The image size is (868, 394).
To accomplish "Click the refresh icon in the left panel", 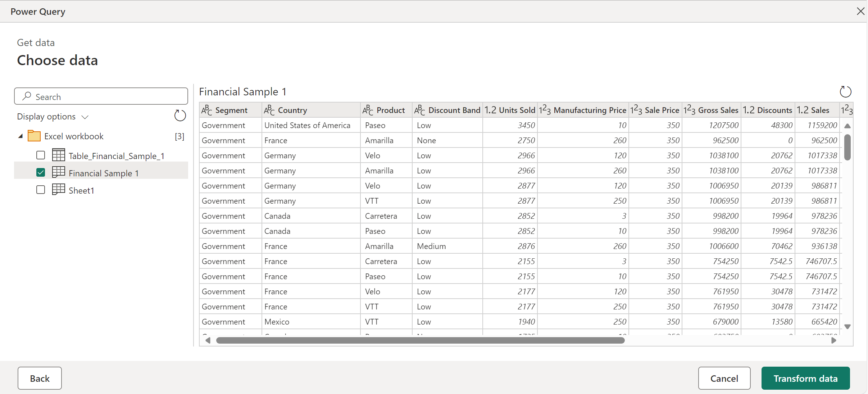I will click(180, 116).
